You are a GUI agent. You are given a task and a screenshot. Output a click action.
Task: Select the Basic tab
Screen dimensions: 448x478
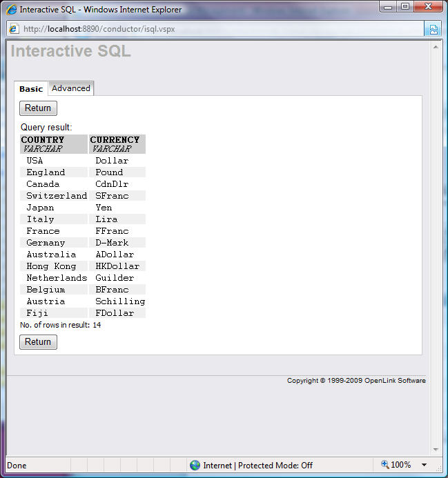(x=31, y=89)
